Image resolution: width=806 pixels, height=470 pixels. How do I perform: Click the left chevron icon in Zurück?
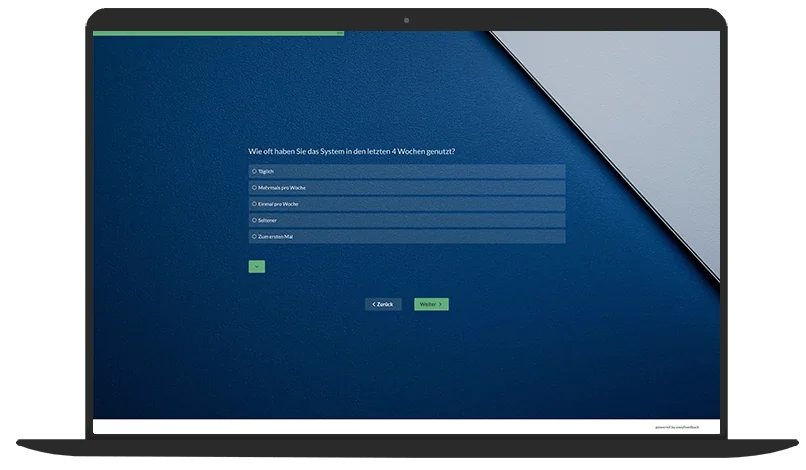pos(373,304)
